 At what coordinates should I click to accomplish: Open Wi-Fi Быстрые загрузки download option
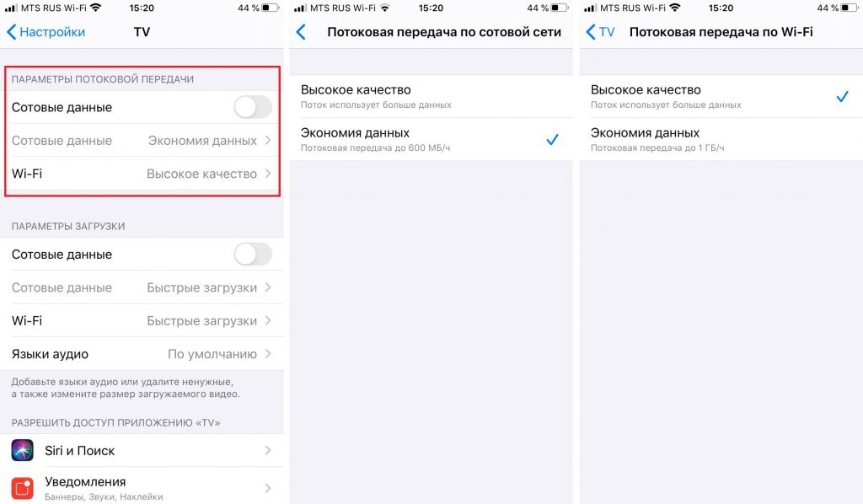click(142, 321)
